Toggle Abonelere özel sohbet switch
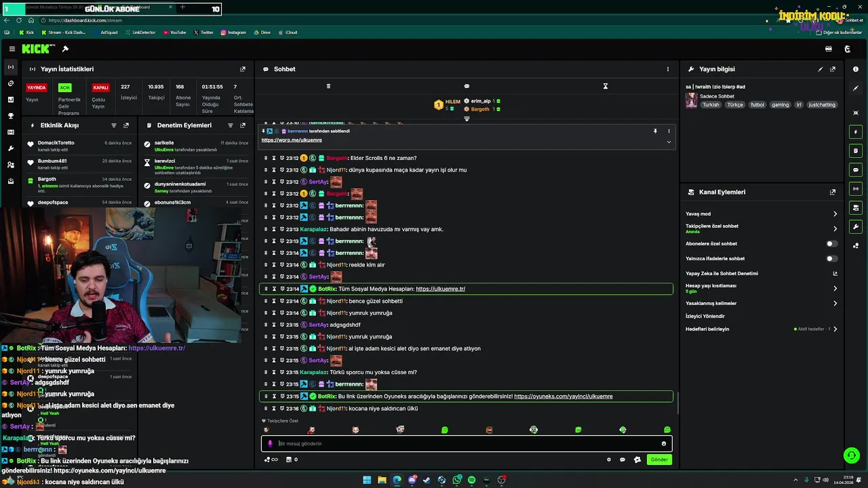This screenshot has width=868, height=488. (x=831, y=243)
